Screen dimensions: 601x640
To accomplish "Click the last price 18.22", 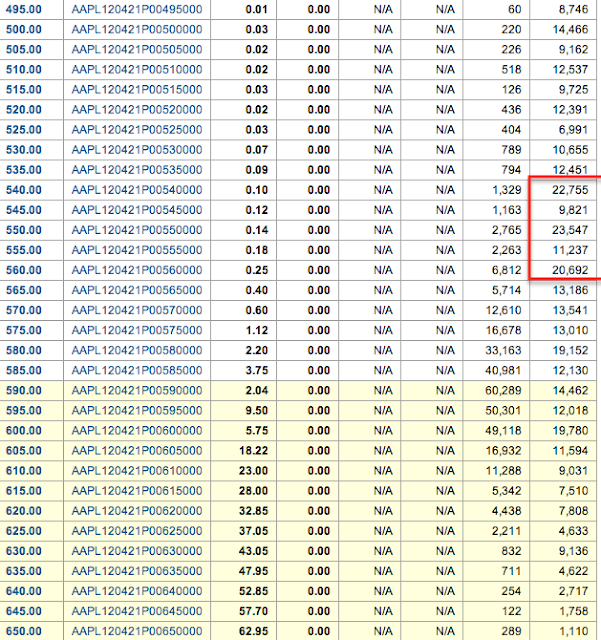I will click(254, 451).
